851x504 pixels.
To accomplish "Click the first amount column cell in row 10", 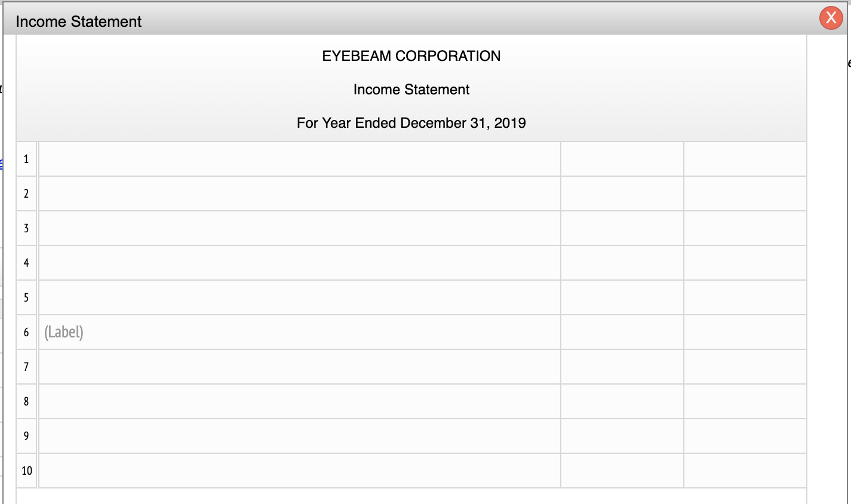I will click(622, 471).
